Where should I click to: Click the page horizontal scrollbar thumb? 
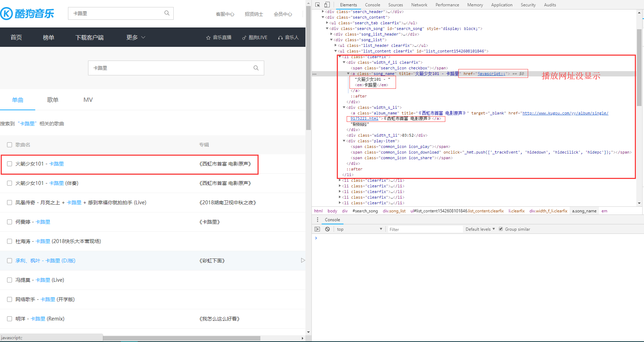181,338
